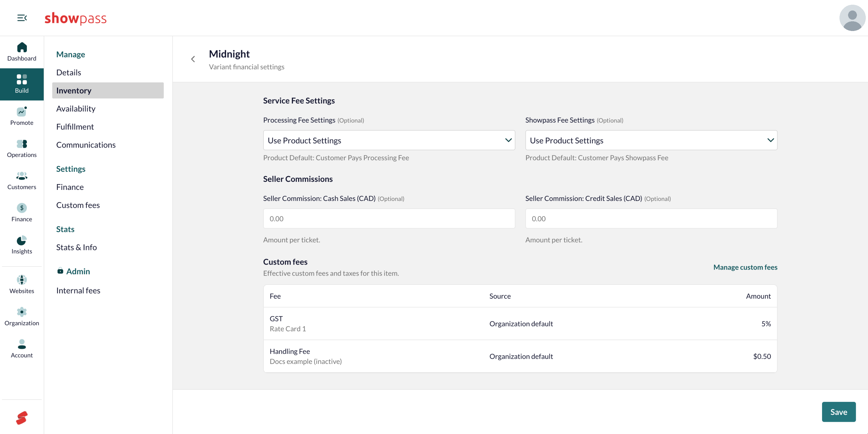The height and width of the screenshot is (434, 868).
Task: Open Processing Fee Settings dropdown
Action: tap(389, 140)
